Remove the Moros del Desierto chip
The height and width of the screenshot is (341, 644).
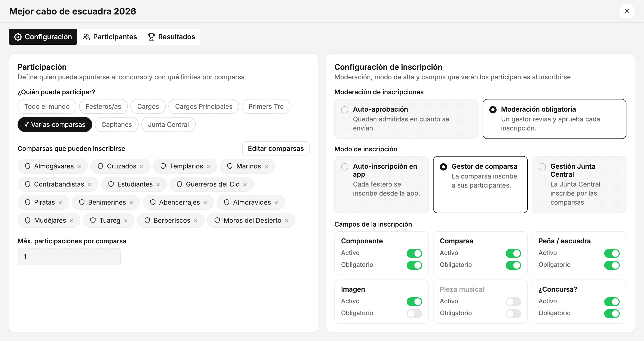[x=287, y=221]
